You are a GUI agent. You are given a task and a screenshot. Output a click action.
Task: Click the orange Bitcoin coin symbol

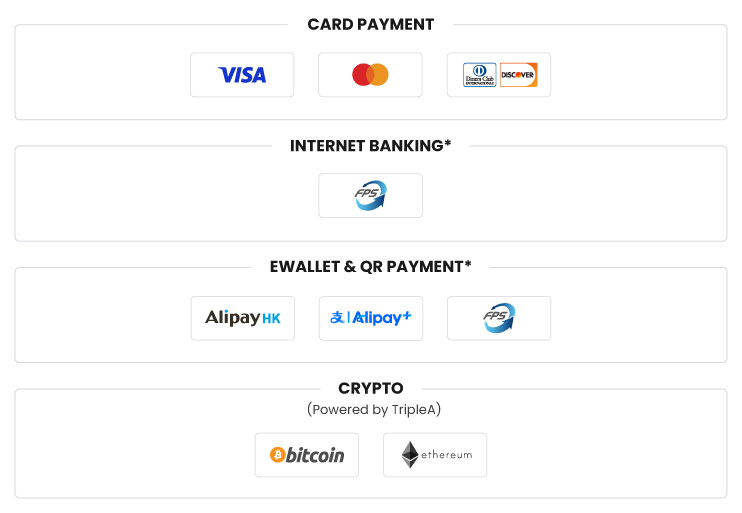[x=277, y=455]
